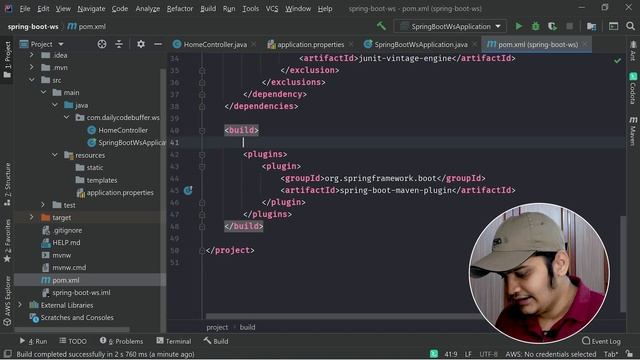Viewport: 640px width, 360px height.
Task: Click the green inspection checkmark in editor
Action: (x=617, y=60)
